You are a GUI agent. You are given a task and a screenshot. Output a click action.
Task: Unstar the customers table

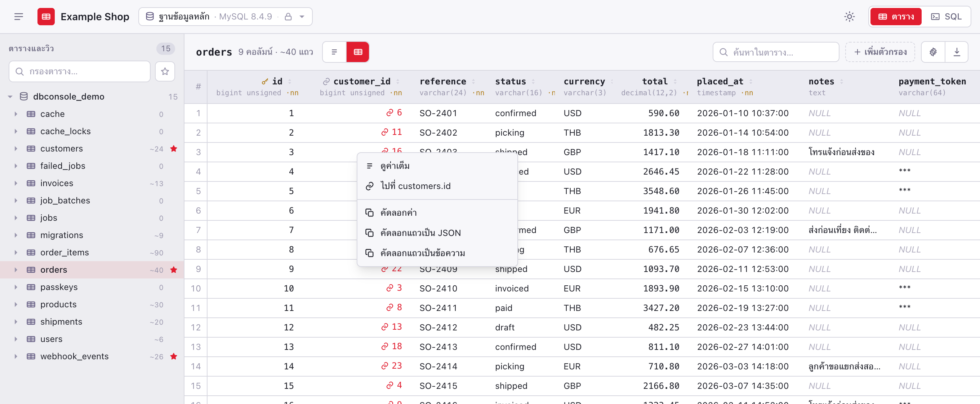pos(174,149)
